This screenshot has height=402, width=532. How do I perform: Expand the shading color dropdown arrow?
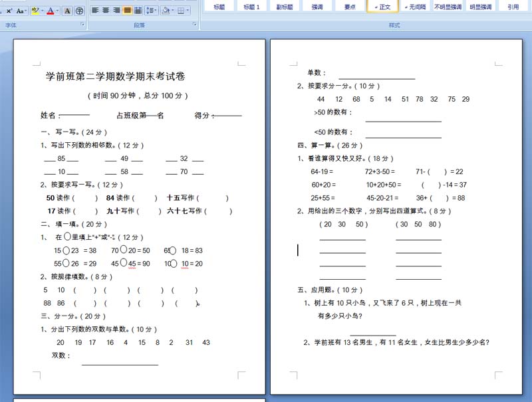pyautogui.click(x=173, y=11)
